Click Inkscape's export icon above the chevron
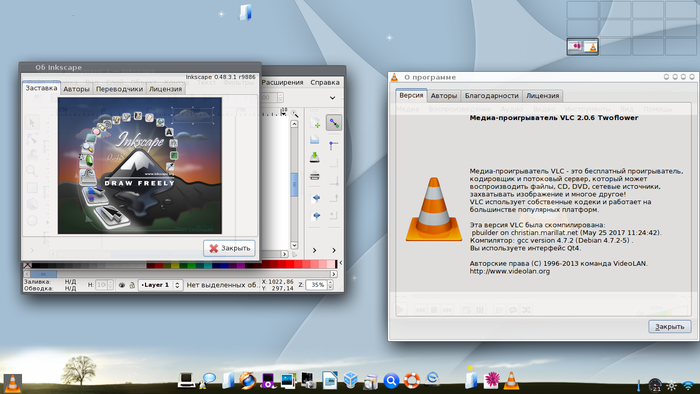 pos(316,216)
